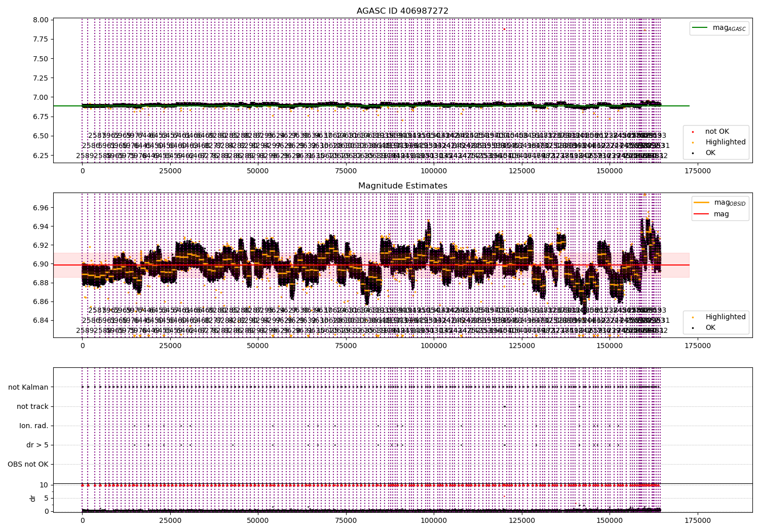The width and height of the screenshot is (760, 532).
Task: Click the 'not Kalman' axis label
Action: [28, 387]
